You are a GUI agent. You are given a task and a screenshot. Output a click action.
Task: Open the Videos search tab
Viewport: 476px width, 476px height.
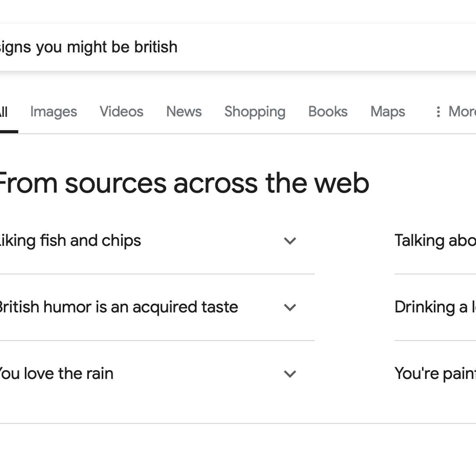(121, 112)
